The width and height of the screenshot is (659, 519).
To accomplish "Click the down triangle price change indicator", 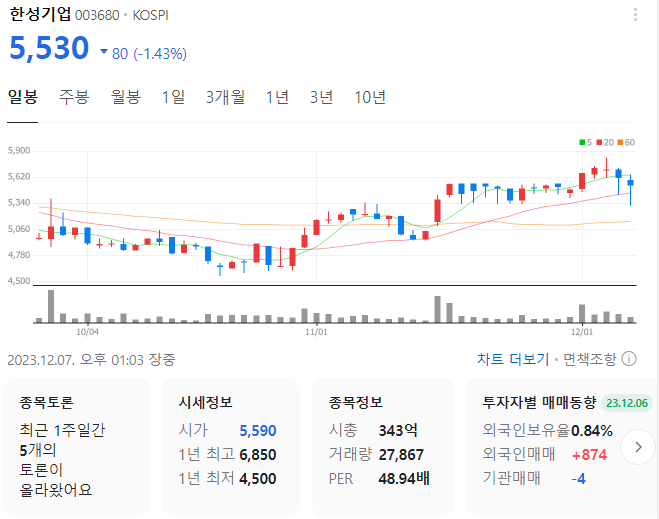I will point(104,52).
